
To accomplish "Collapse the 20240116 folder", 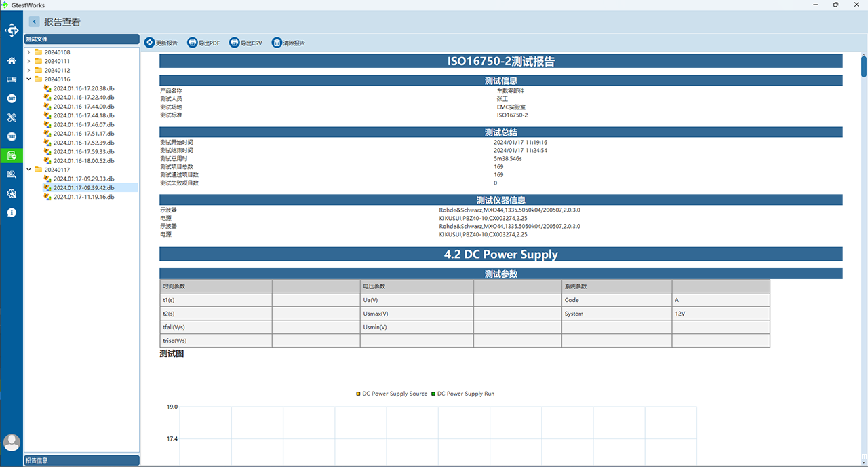I will click(x=28, y=79).
